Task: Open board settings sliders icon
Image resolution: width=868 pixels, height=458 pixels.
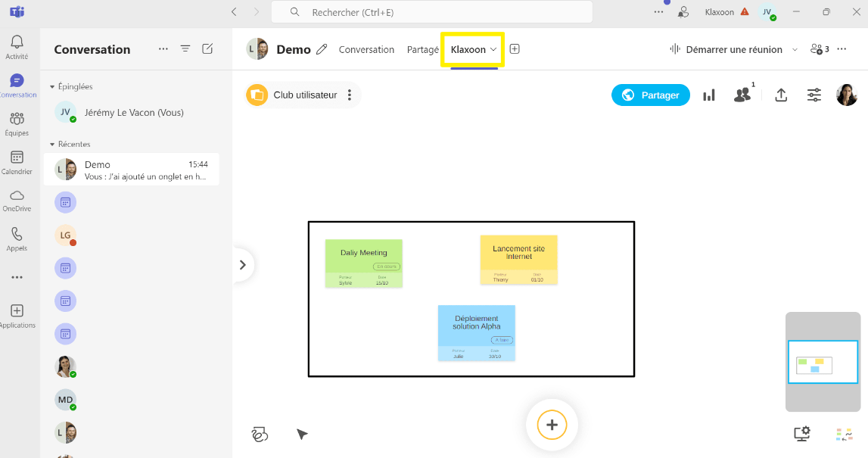Action: coord(814,95)
